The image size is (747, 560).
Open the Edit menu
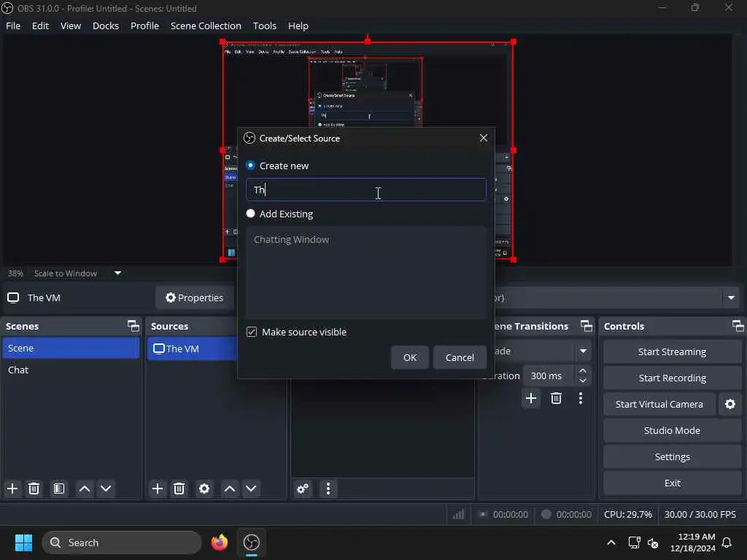coord(41,26)
